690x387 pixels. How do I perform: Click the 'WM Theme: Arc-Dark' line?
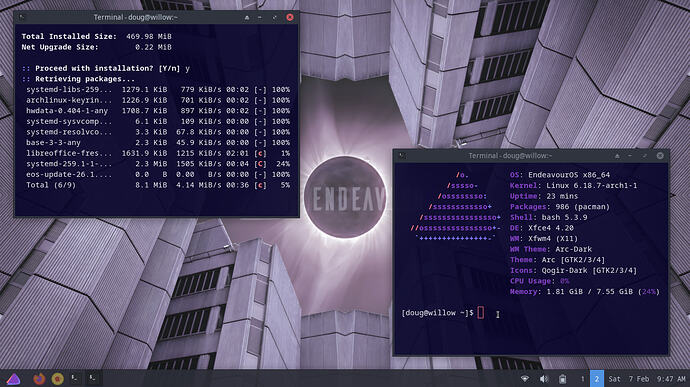click(x=551, y=249)
